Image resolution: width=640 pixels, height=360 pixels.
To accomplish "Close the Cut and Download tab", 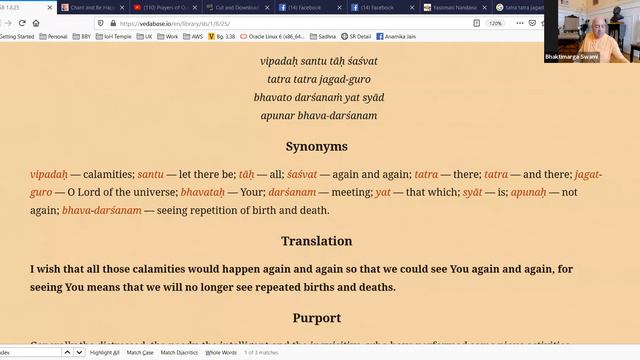I will (267, 7).
